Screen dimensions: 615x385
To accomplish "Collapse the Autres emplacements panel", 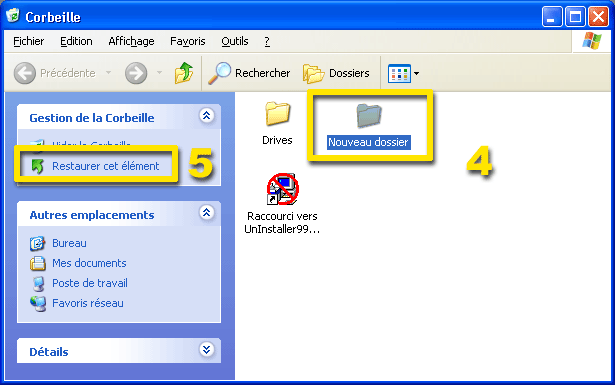I will (x=206, y=212).
